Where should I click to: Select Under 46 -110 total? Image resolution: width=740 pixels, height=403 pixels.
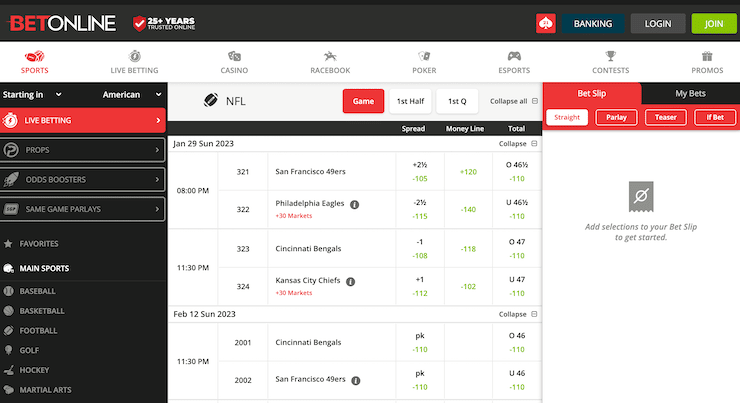click(517, 380)
